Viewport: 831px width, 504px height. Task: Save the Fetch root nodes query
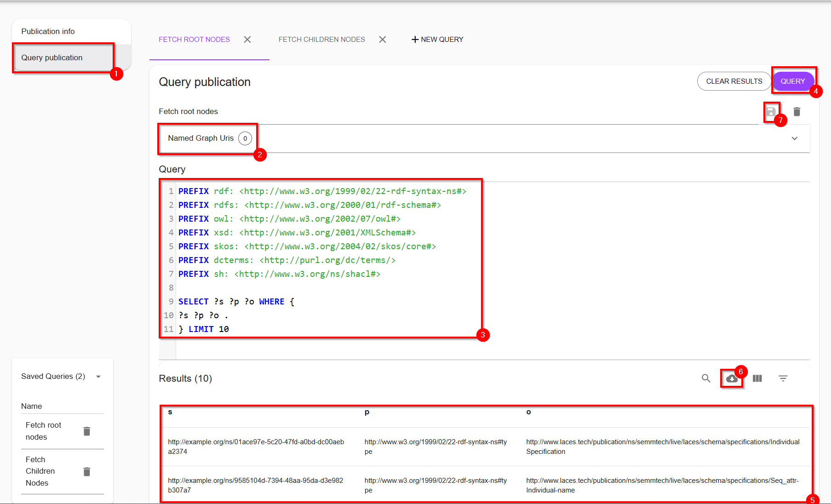(772, 111)
